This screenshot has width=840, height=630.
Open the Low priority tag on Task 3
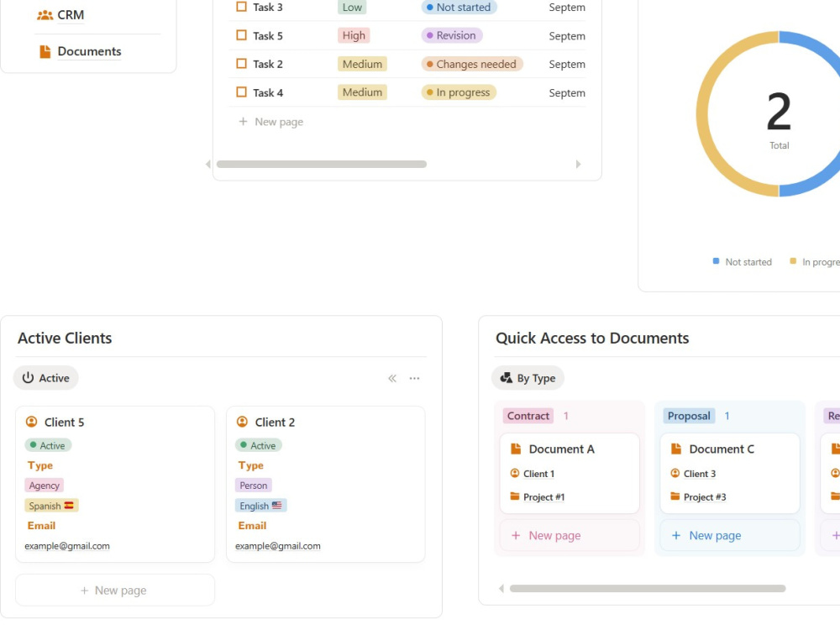tap(352, 7)
